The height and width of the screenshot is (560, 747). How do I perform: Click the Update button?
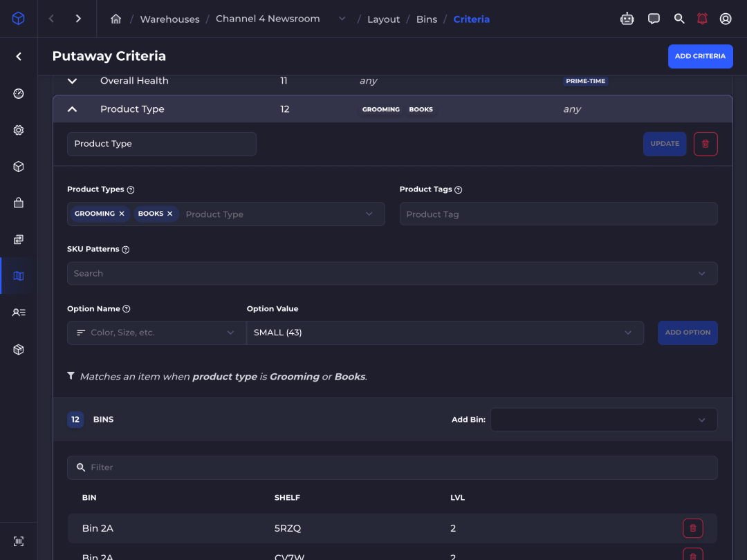point(665,144)
